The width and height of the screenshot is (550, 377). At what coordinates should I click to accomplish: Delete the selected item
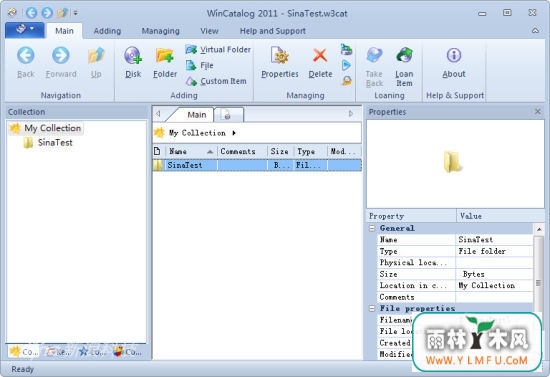pyautogui.click(x=320, y=63)
